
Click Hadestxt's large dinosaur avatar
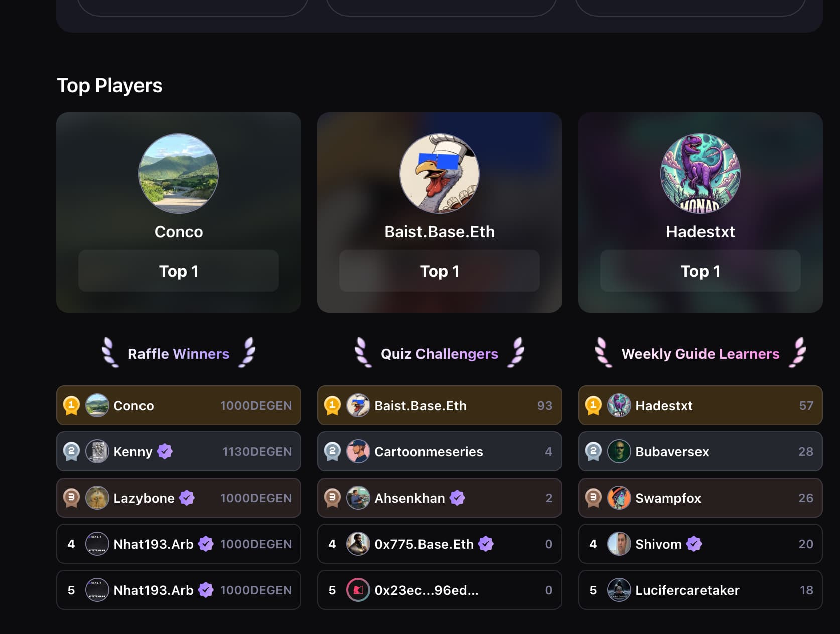tap(701, 174)
